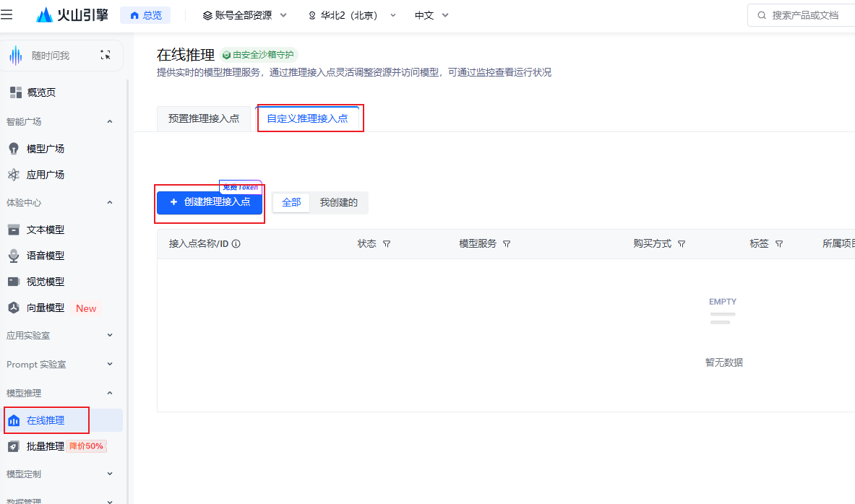Screen dimensions: 855x504
Task: Open the 状态 column filter icon
Action: pos(387,244)
